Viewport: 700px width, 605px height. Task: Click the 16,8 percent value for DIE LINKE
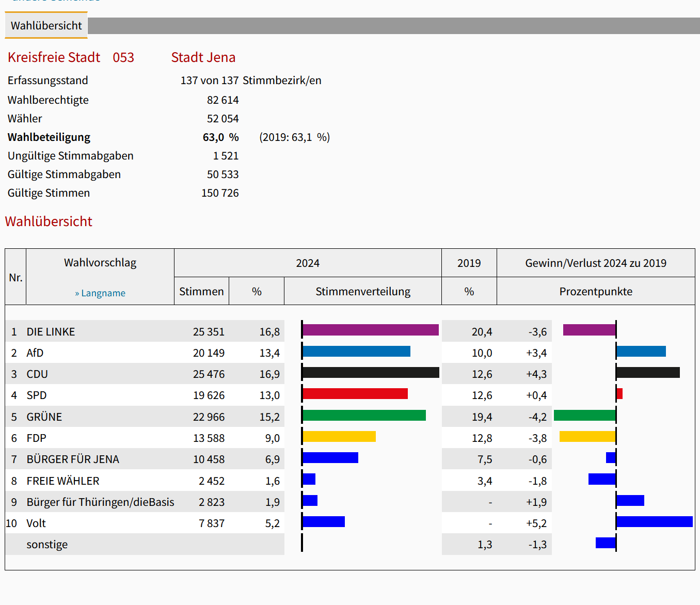269,332
